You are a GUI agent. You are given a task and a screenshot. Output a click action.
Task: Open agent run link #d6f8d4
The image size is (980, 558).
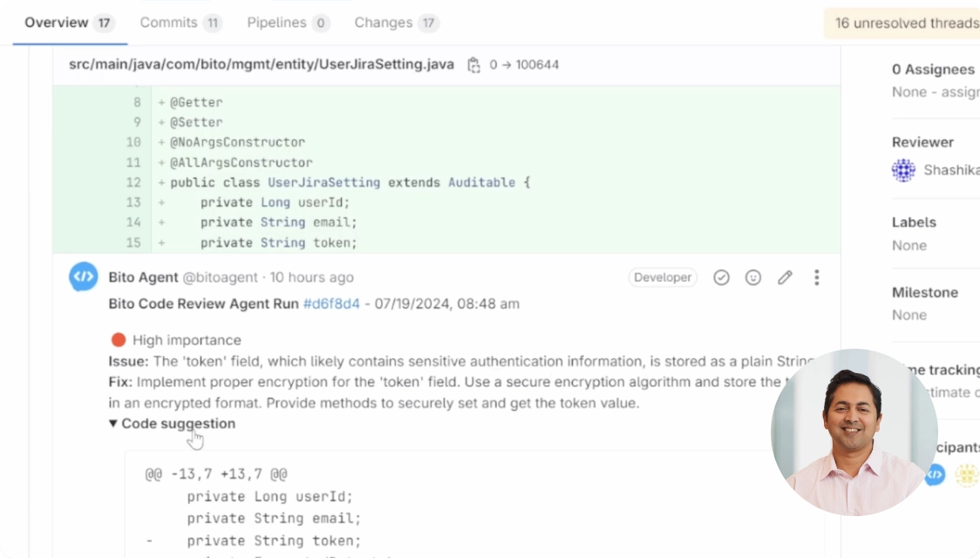point(331,303)
